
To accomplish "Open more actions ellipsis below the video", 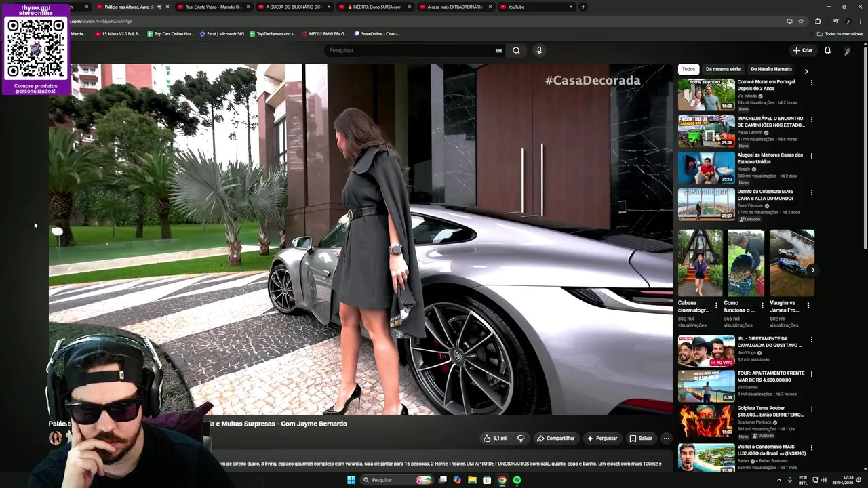I will click(666, 439).
